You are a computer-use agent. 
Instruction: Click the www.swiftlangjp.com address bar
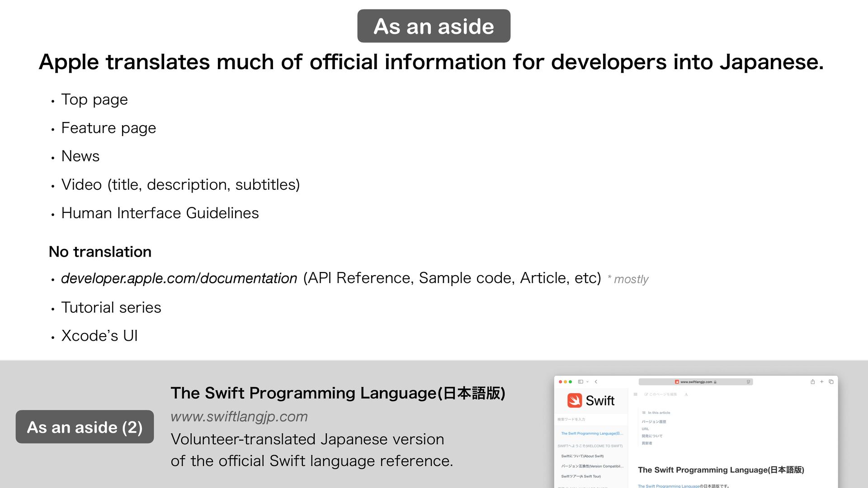[696, 382]
